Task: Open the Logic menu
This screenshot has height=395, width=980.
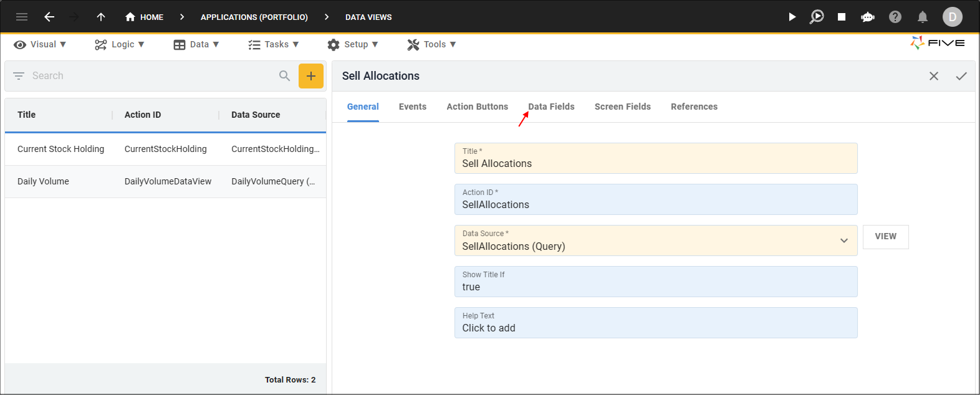Action: click(x=120, y=44)
